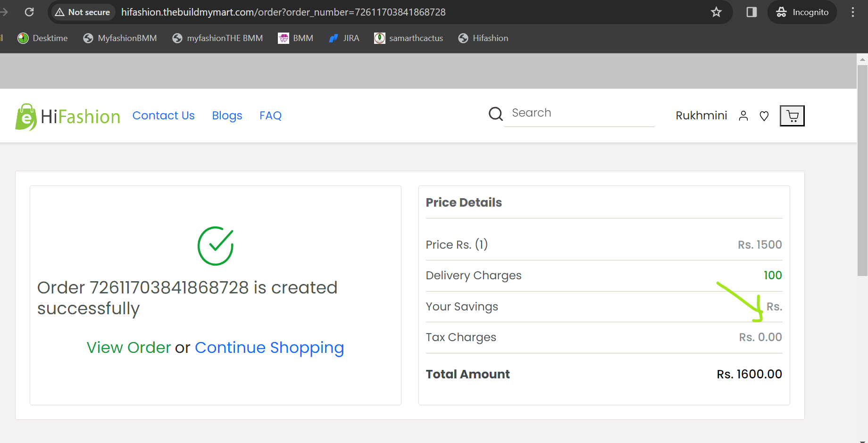
Task: Open the wishlist heart icon
Action: pyautogui.click(x=764, y=116)
